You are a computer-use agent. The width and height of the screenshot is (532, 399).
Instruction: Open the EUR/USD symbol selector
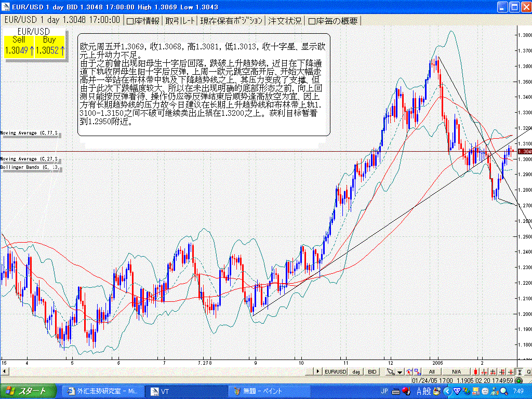click(336, 372)
